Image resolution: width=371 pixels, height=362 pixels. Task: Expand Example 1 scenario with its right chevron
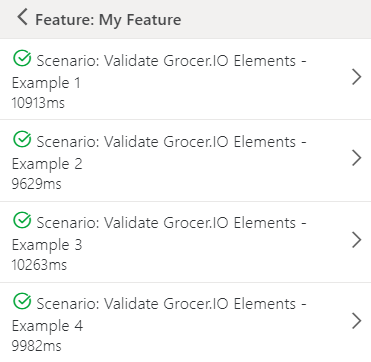click(x=357, y=77)
